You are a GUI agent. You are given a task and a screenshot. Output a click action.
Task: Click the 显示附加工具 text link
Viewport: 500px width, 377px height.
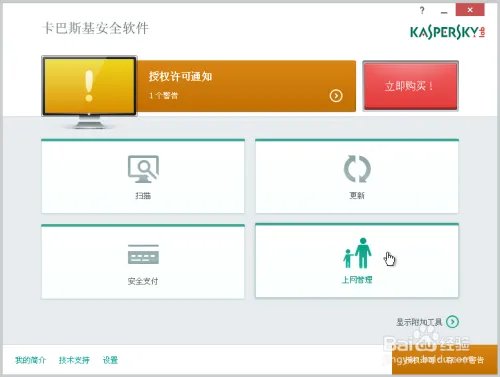pyautogui.click(x=419, y=322)
